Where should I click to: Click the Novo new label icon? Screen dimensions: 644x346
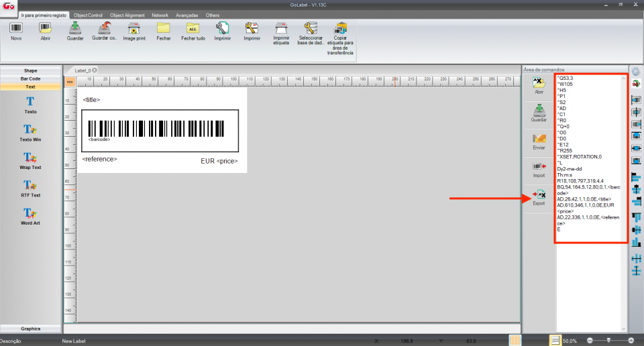point(16,29)
